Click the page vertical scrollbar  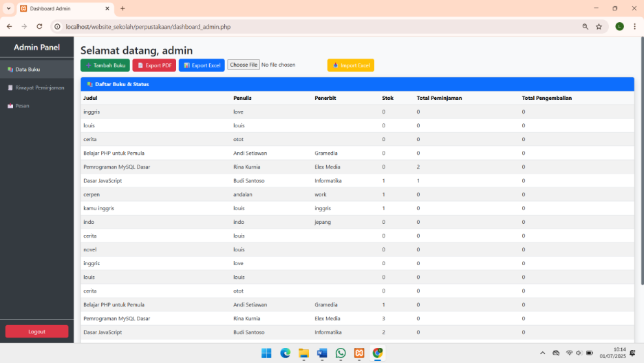[x=642, y=160]
